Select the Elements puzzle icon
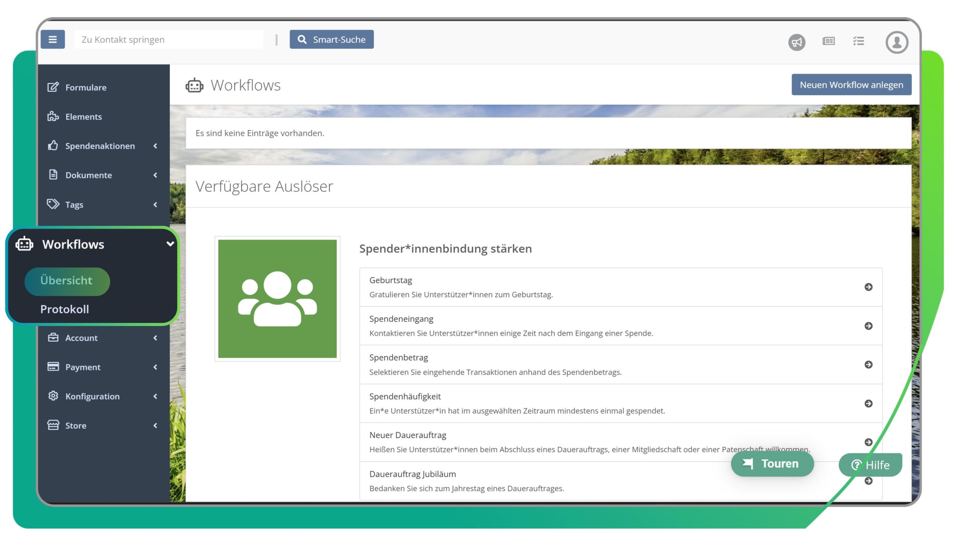 click(53, 116)
